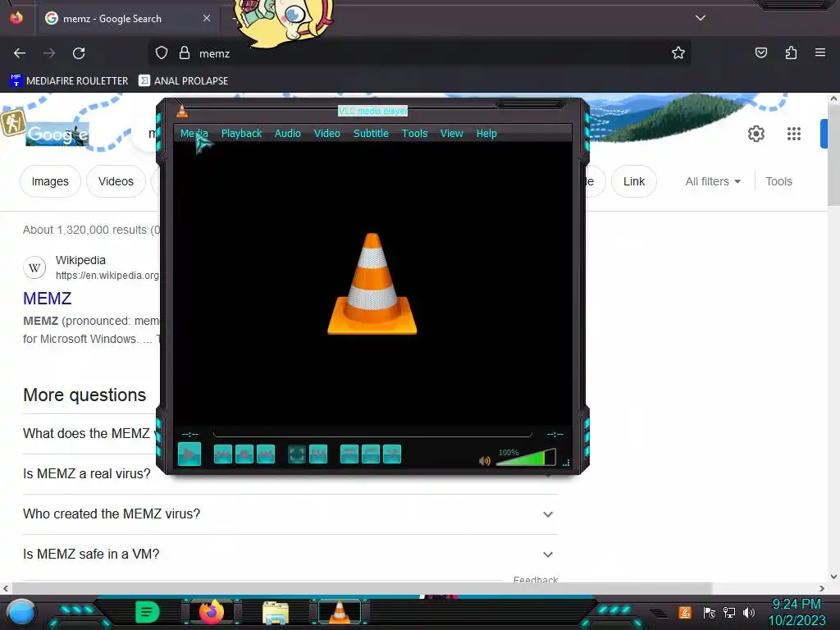Click the tracking protection shield icon
Screen dimensions: 840x630
(x=162, y=53)
